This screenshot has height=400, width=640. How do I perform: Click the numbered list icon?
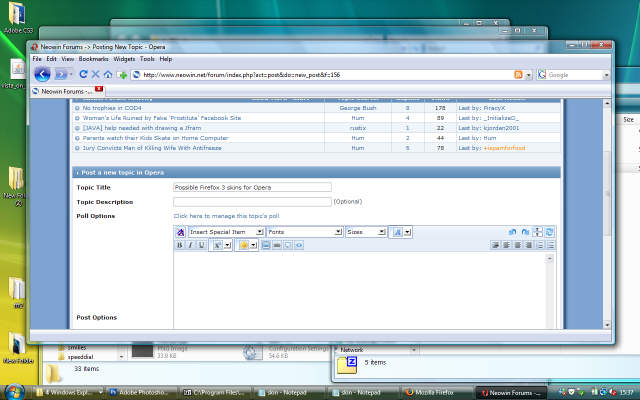540,245
